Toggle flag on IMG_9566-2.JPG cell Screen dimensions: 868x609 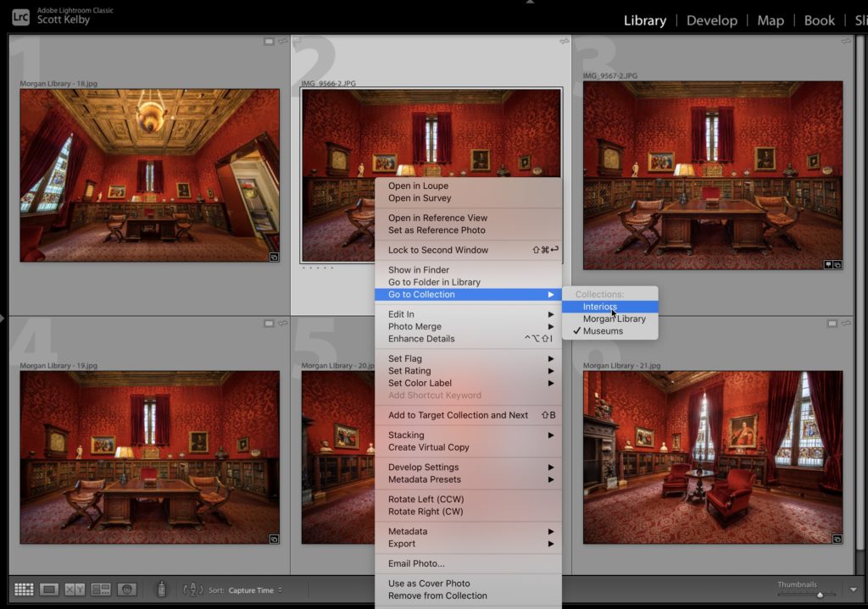tap(297, 41)
